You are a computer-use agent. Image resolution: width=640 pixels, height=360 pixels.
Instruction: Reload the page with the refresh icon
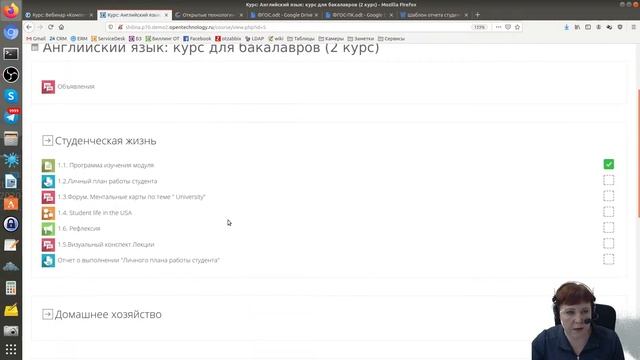coord(51,27)
